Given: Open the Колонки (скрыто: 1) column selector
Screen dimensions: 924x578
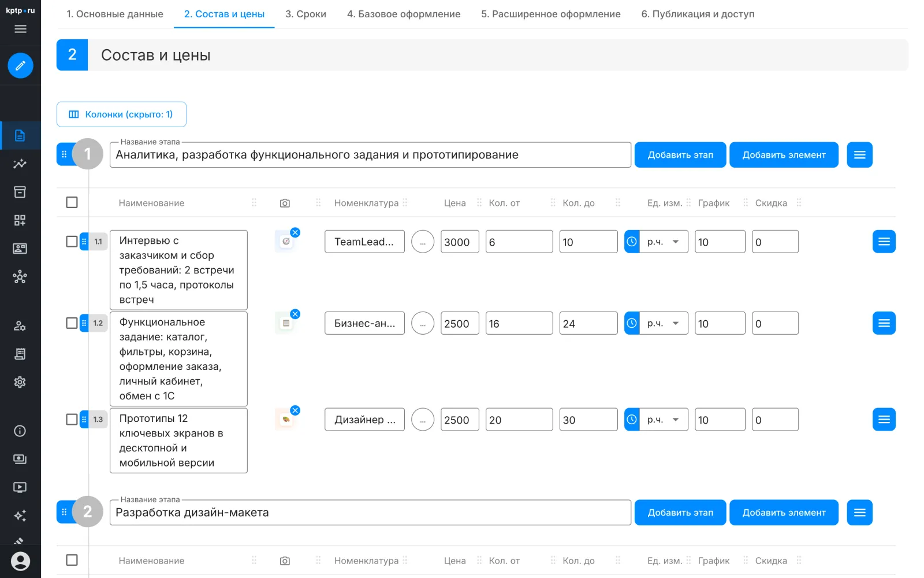Looking at the screenshot, I should [x=121, y=114].
